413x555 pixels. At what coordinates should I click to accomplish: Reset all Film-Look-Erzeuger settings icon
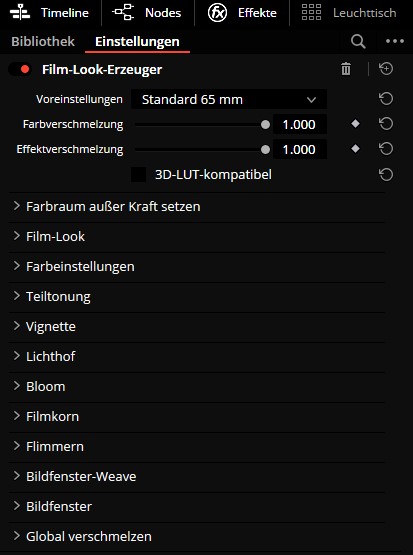point(386,69)
